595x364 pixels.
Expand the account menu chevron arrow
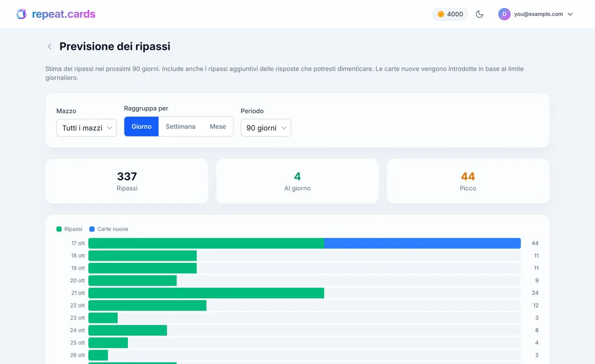570,14
